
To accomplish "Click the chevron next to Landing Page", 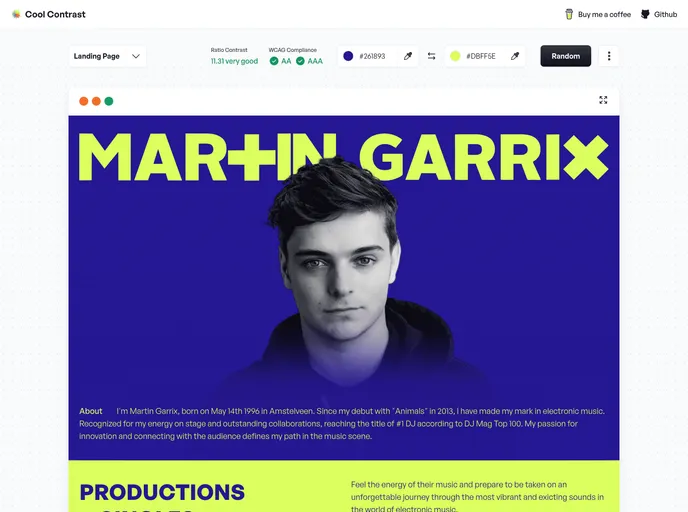I will click(136, 56).
